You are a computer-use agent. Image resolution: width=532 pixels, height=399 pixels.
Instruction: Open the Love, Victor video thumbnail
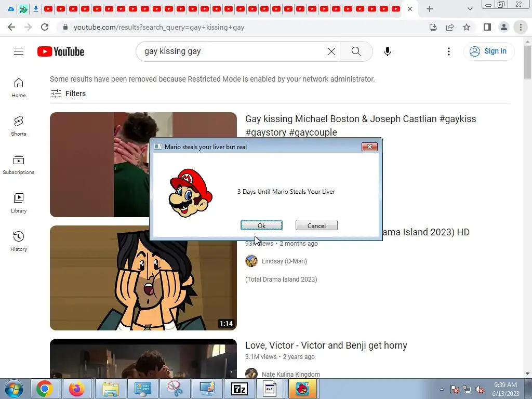click(x=143, y=358)
